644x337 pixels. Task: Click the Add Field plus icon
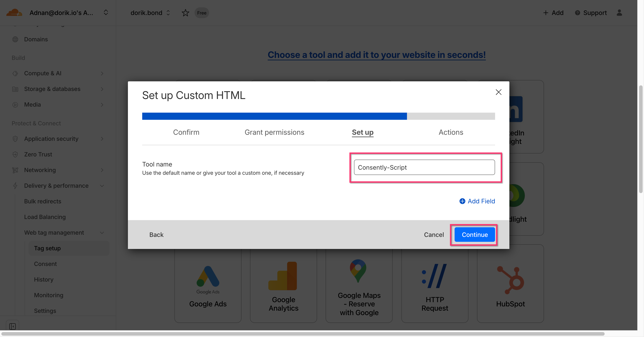coord(462,201)
